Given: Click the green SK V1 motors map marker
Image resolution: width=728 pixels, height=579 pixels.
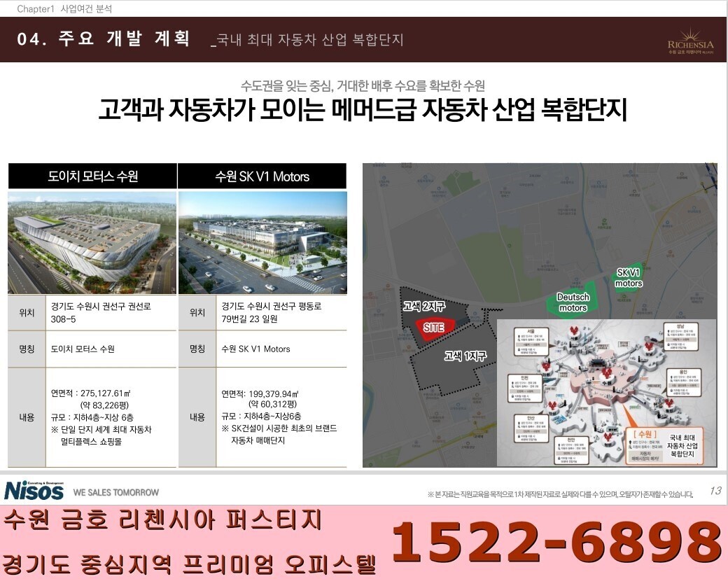Looking at the screenshot, I should [629, 278].
